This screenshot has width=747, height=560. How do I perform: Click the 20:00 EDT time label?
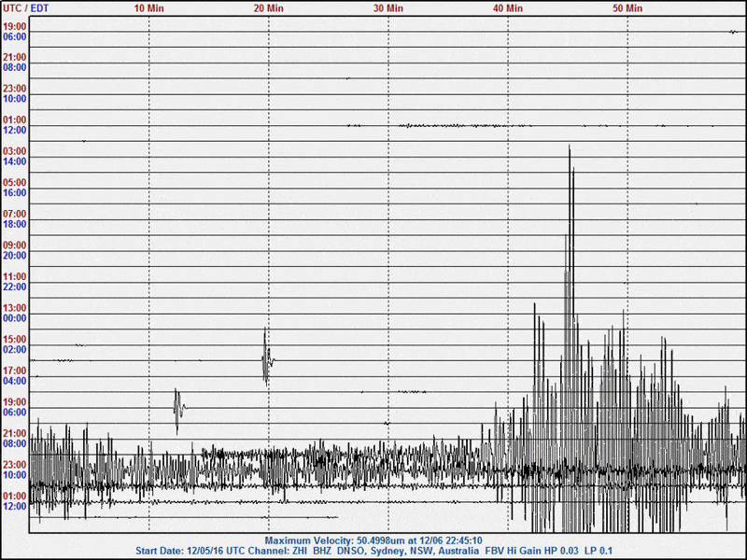tap(15, 256)
